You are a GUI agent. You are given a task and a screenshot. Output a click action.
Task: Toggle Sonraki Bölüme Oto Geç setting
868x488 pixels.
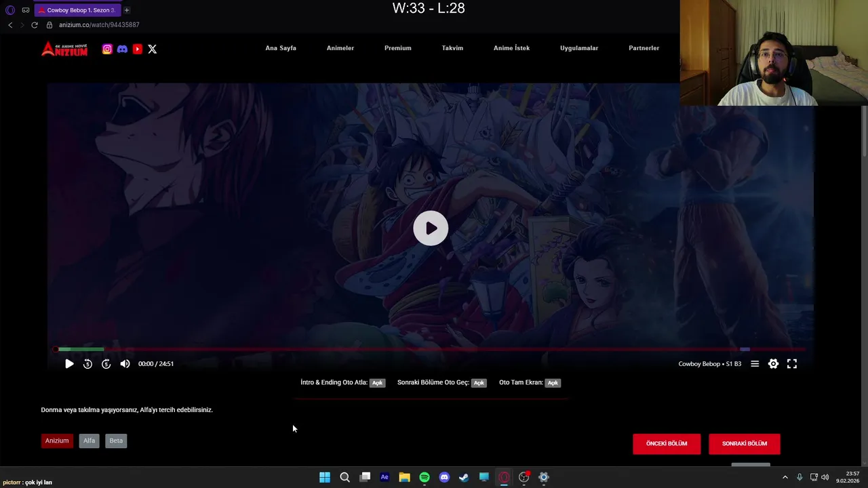pos(479,383)
